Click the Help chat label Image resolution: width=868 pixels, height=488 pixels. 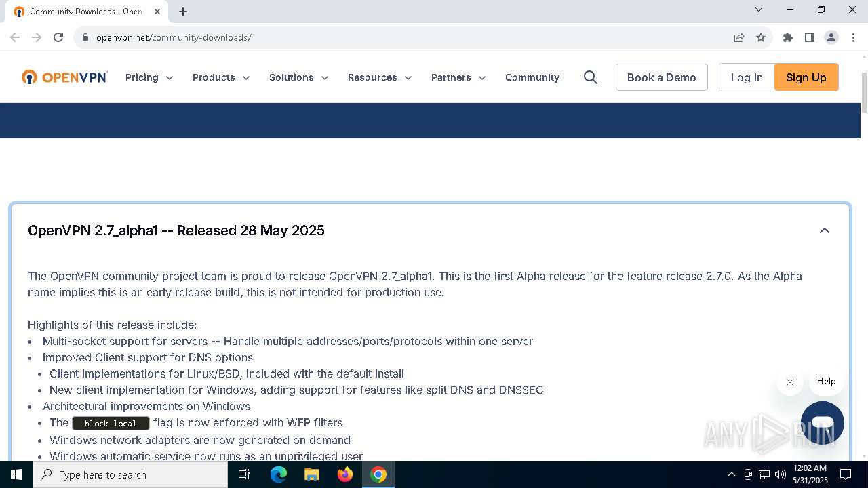tap(826, 382)
